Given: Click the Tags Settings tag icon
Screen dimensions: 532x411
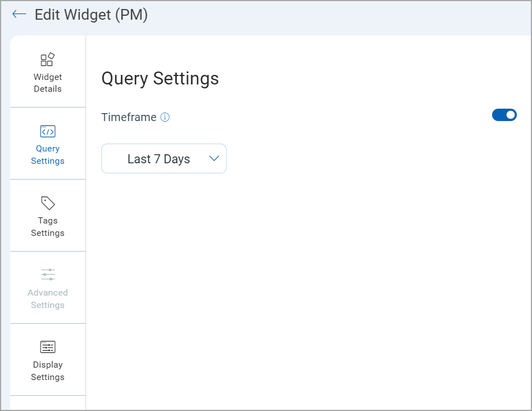Looking at the screenshot, I should tap(48, 203).
